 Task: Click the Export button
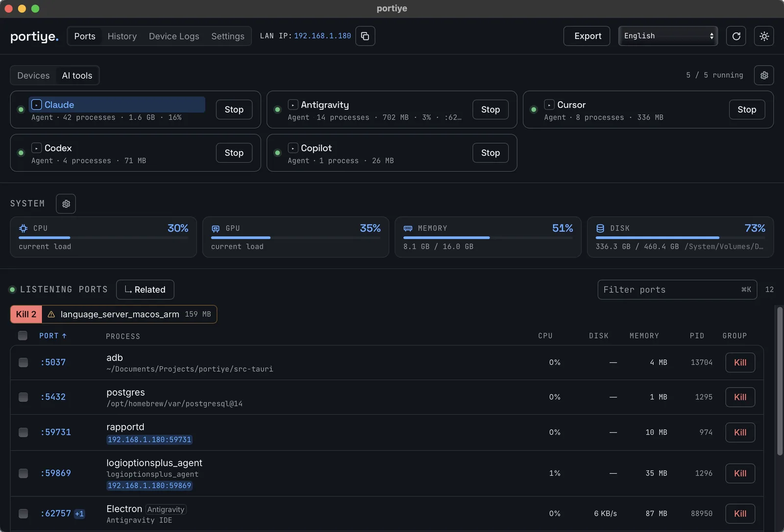587,36
